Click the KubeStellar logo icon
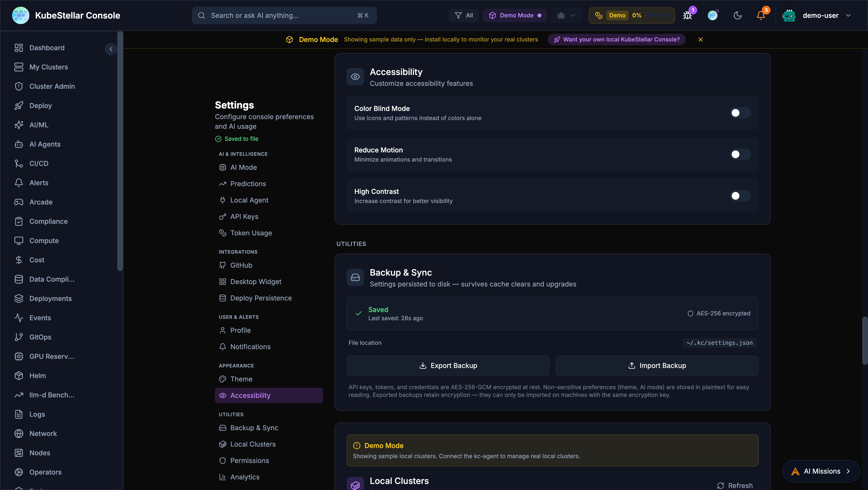This screenshot has width=868, height=490. coord(21,15)
